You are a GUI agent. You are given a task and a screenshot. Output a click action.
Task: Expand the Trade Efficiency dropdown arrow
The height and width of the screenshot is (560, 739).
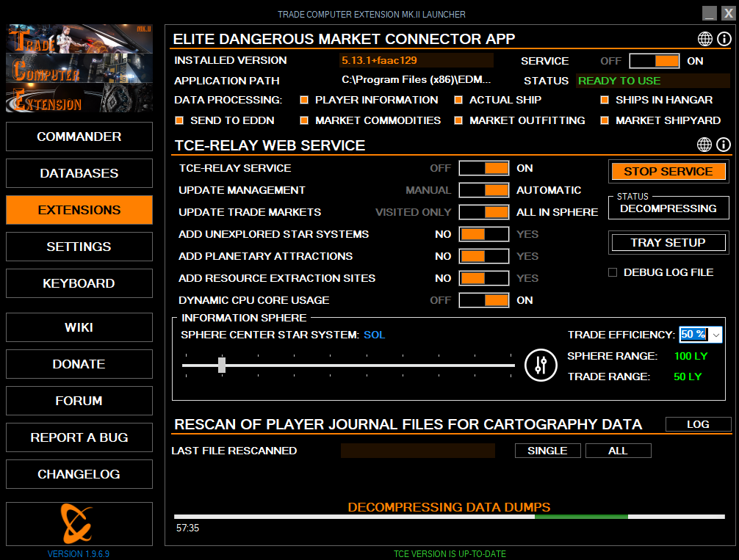(716, 335)
